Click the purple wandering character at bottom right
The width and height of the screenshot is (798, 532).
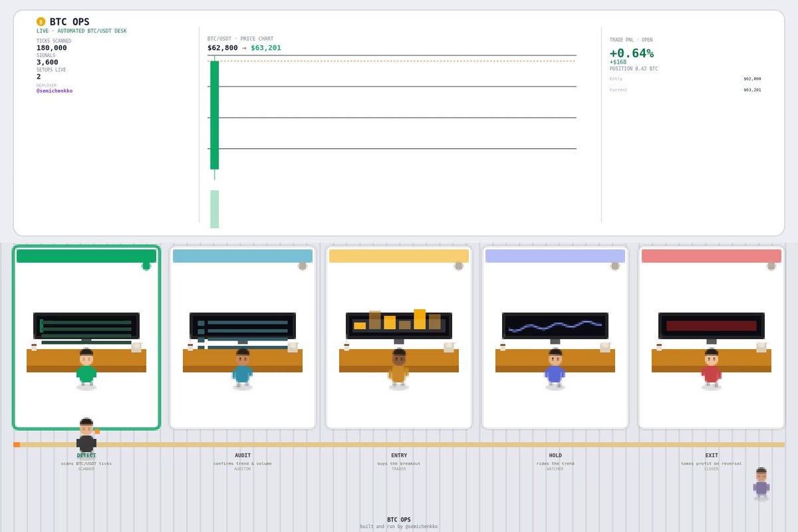point(761,483)
